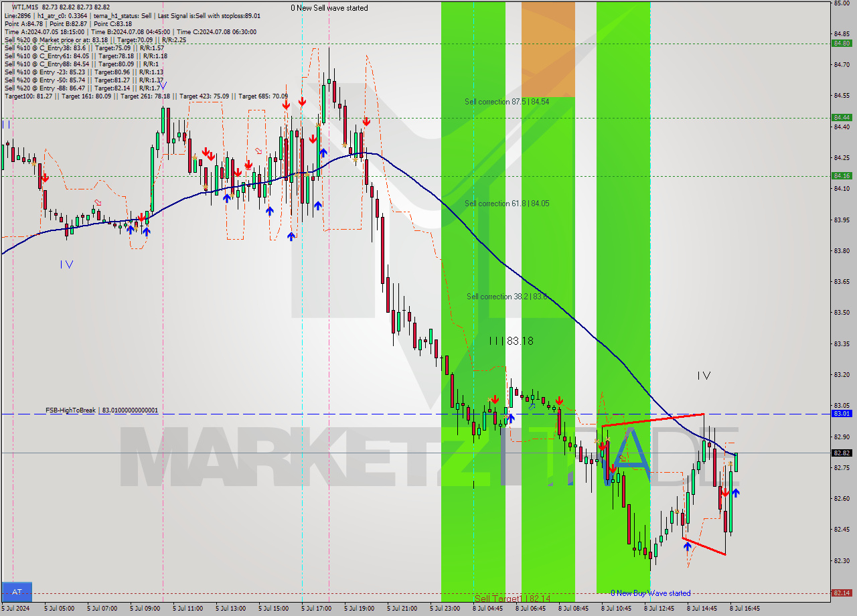Click the '5 Jul 17:00' time axis label
The width and height of the screenshot is (857, 616).
coord(316,609)
